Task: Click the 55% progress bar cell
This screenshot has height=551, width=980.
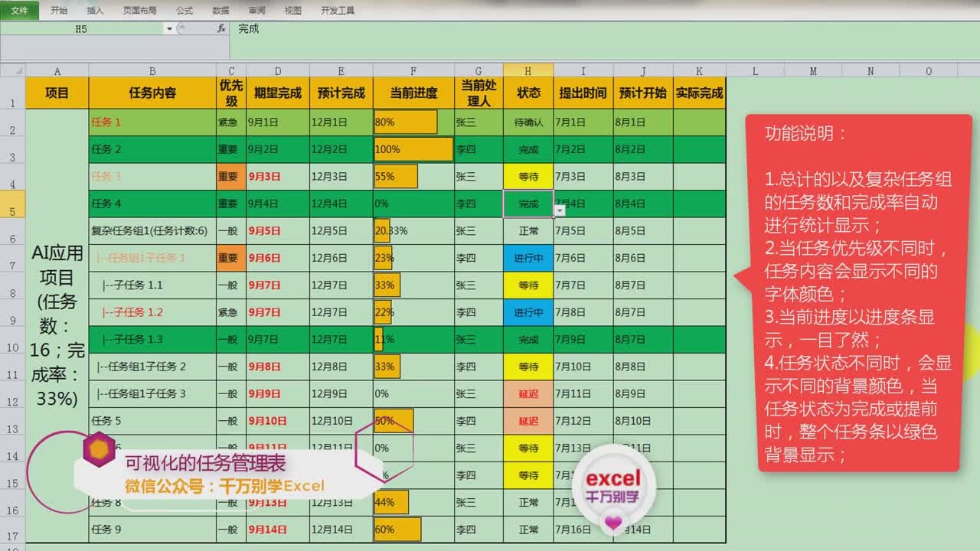Action: (413, 177)
